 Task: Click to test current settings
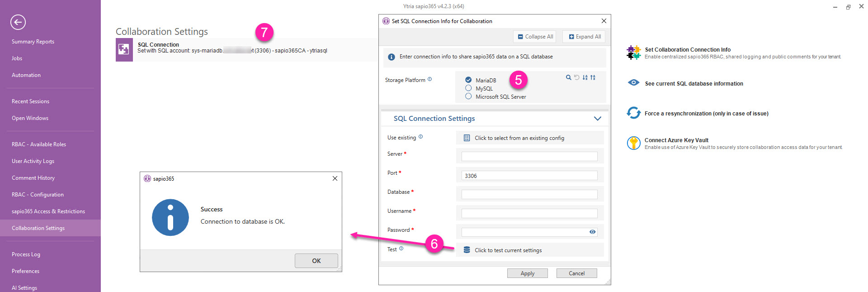(x=530, y=250)
